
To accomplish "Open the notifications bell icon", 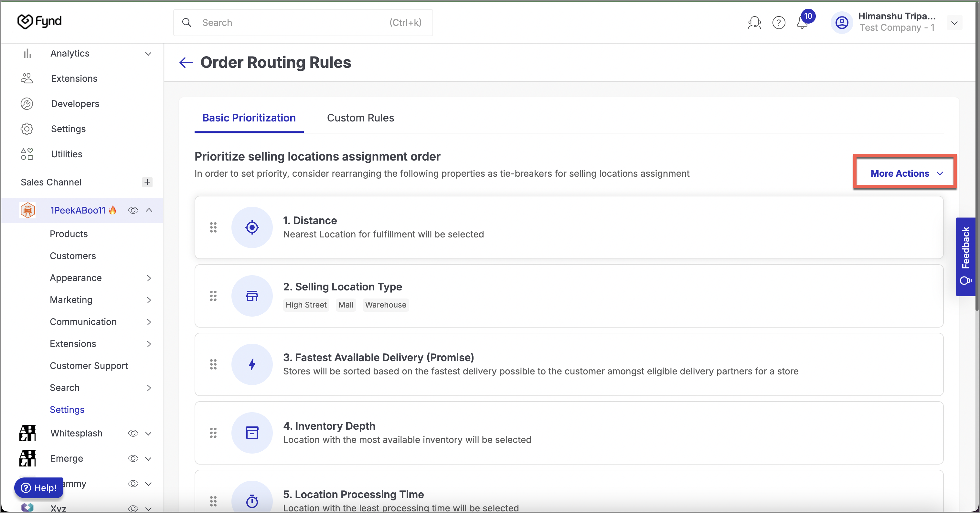I will 802,23.
